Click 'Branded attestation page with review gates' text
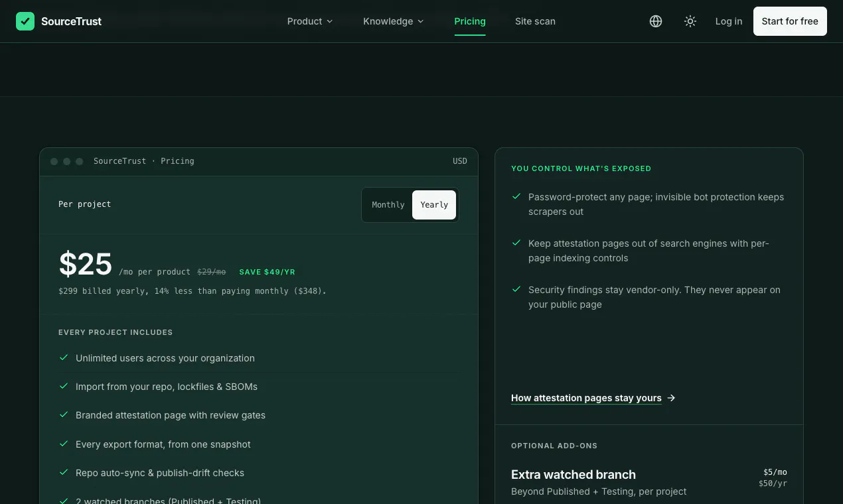This screenshot has height=504, width=843. [x=171, y=415]
